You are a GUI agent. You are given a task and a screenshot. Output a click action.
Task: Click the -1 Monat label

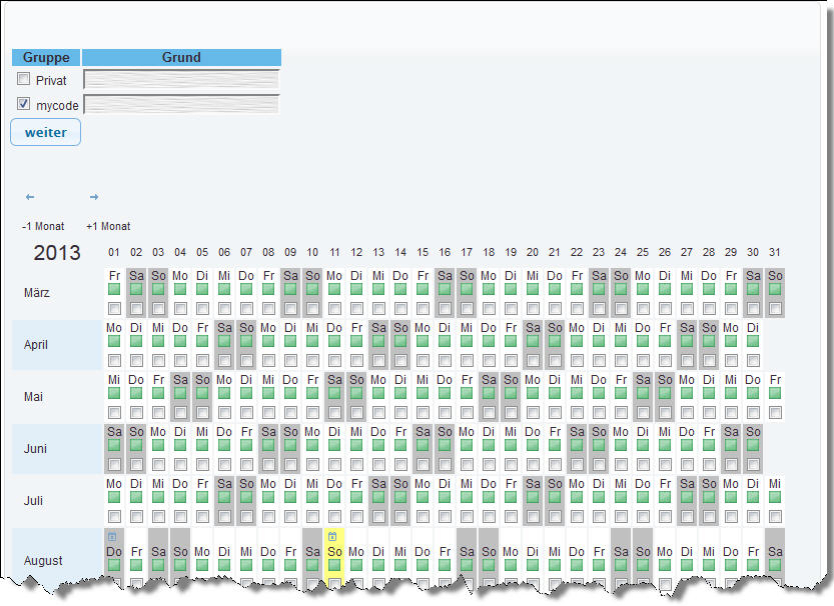coord(43,226)
